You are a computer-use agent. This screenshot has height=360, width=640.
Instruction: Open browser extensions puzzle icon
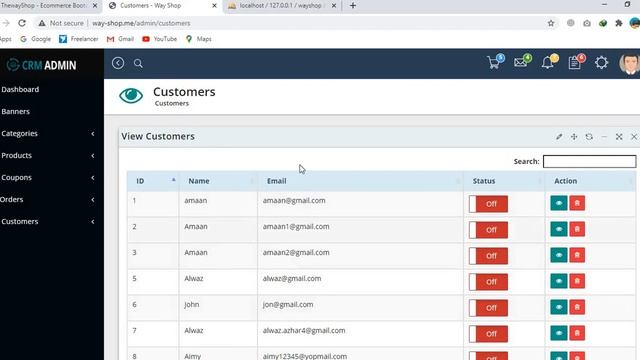tap(619, 23)
